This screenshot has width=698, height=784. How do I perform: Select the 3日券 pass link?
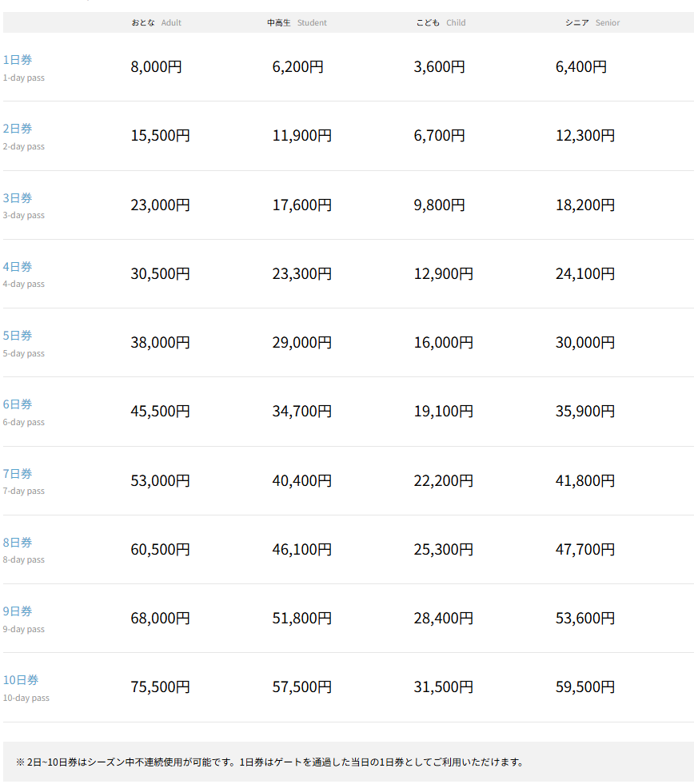tap(18, 198)
